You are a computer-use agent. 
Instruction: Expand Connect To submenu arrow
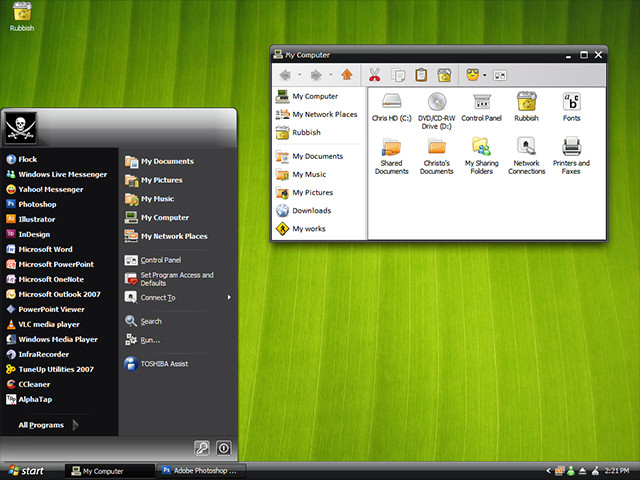click(229, 298)
